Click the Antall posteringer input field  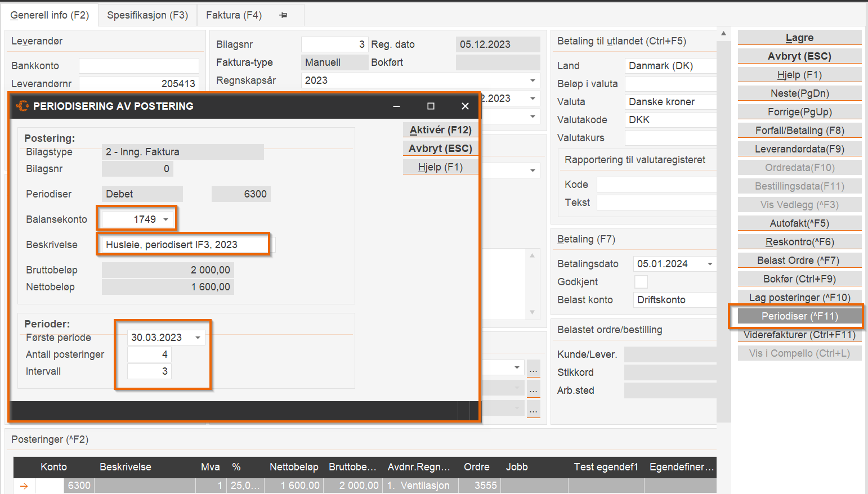click(x=149, y=354)
